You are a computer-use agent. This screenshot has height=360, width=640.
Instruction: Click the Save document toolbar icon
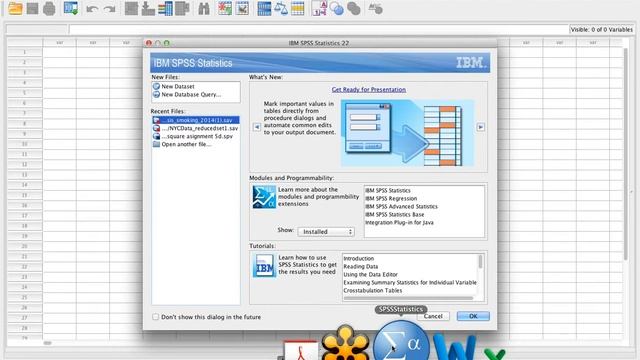tap(32, 9)
